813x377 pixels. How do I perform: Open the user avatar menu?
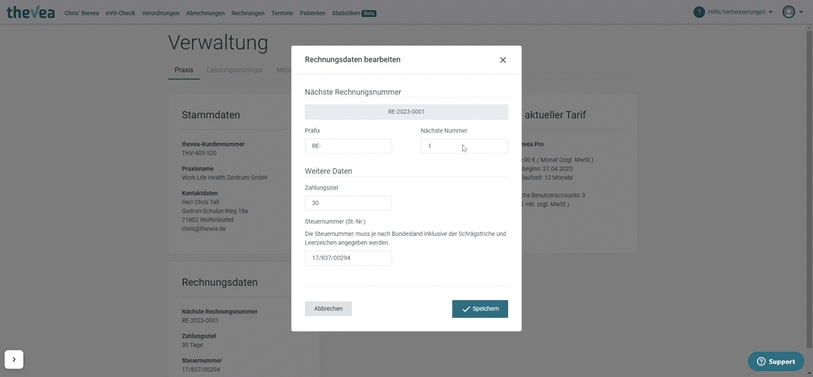(x=789, y=12)
